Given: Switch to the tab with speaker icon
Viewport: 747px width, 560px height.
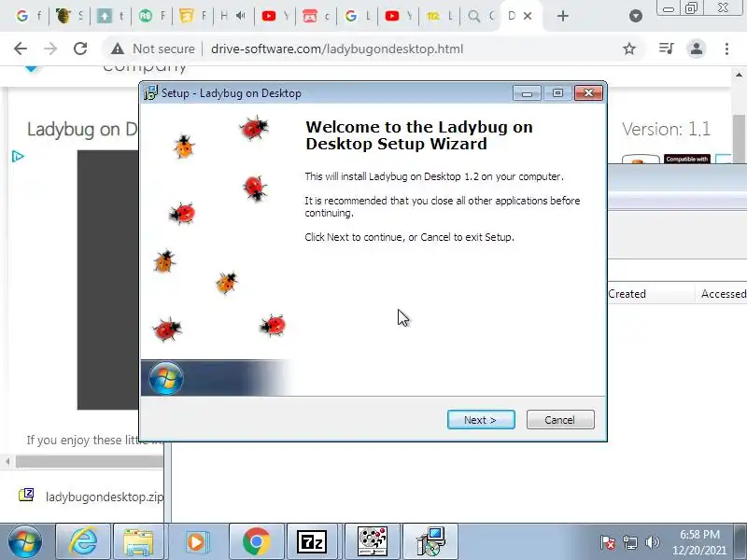Looking at the screenshot, I should pos(233,16).
